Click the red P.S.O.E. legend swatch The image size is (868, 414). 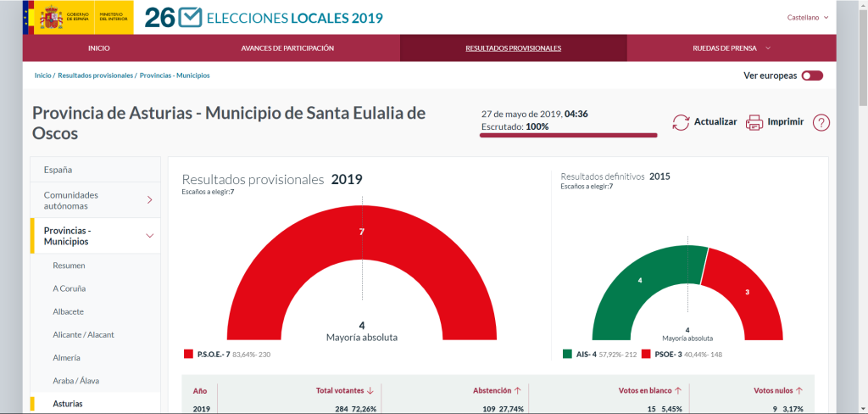click(x=188, y=353)
